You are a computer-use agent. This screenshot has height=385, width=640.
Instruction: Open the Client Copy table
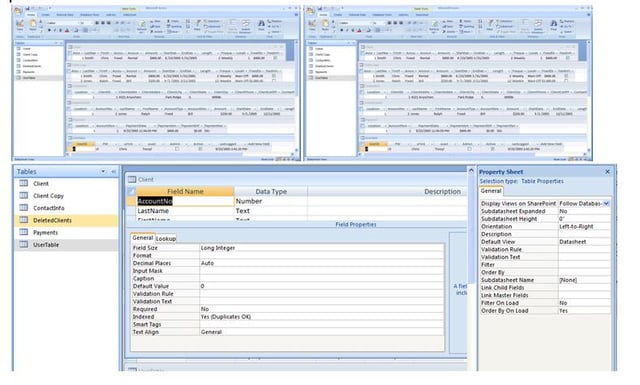pos(48,196)
